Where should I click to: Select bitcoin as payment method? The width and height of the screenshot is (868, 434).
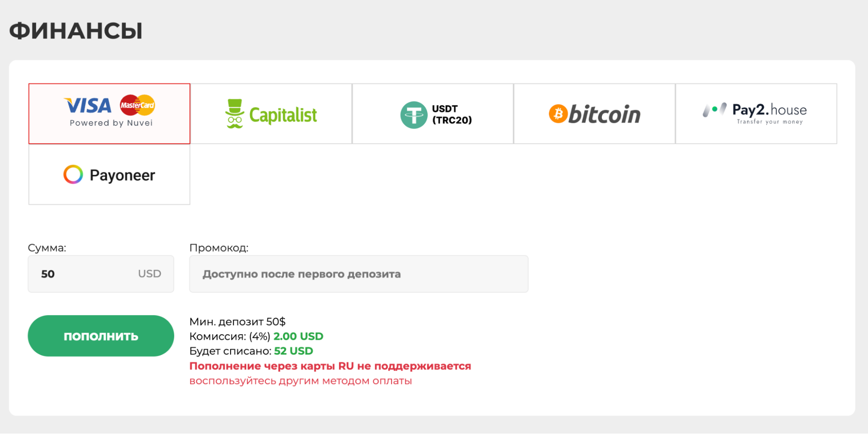coord(594,114)
